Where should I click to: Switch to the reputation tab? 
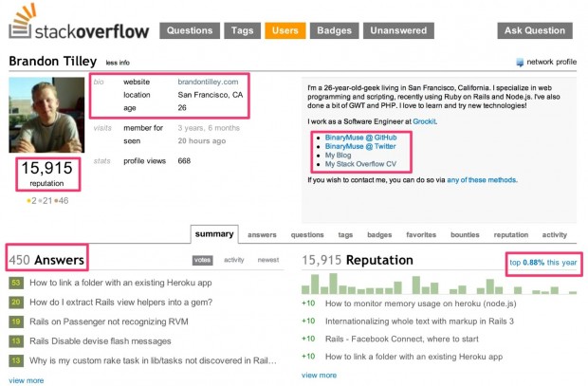click(511, 235)
